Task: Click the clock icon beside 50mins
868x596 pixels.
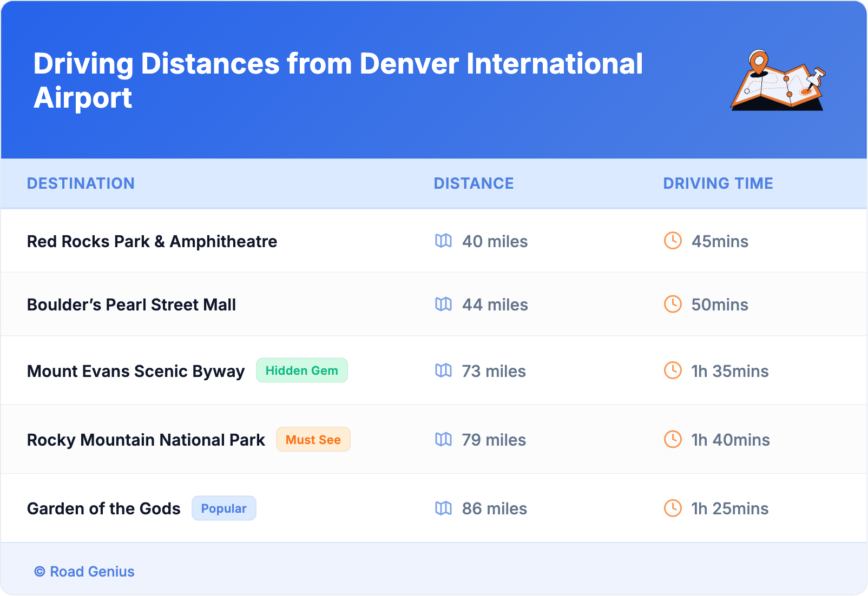Action: [x=673, y=304]
